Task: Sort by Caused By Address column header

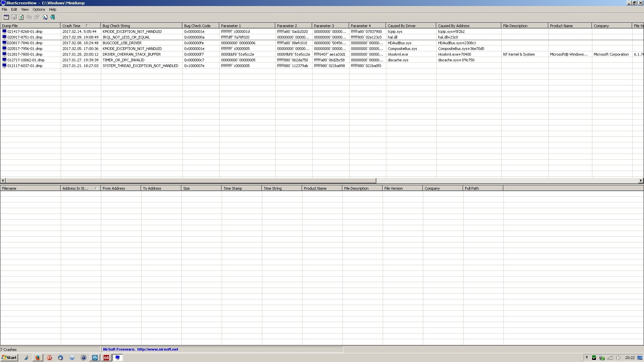Action: click(x=469, y=26)
